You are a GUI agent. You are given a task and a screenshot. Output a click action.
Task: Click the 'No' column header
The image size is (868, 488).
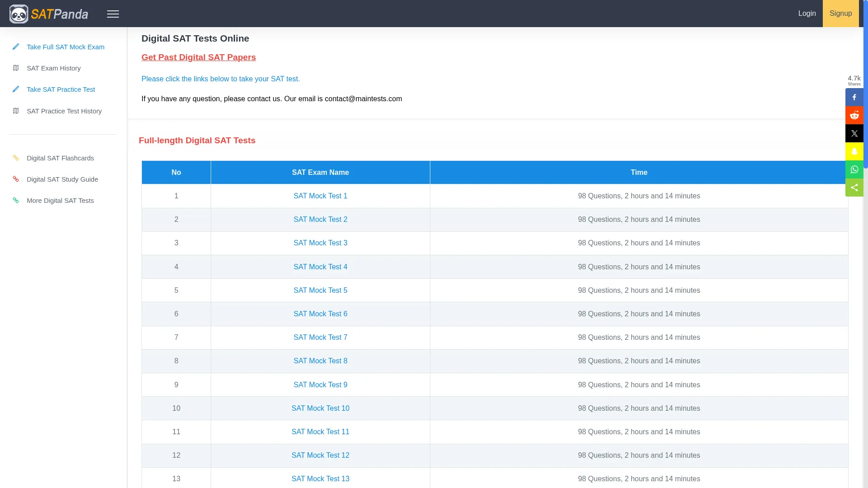[x=176, y=173]
